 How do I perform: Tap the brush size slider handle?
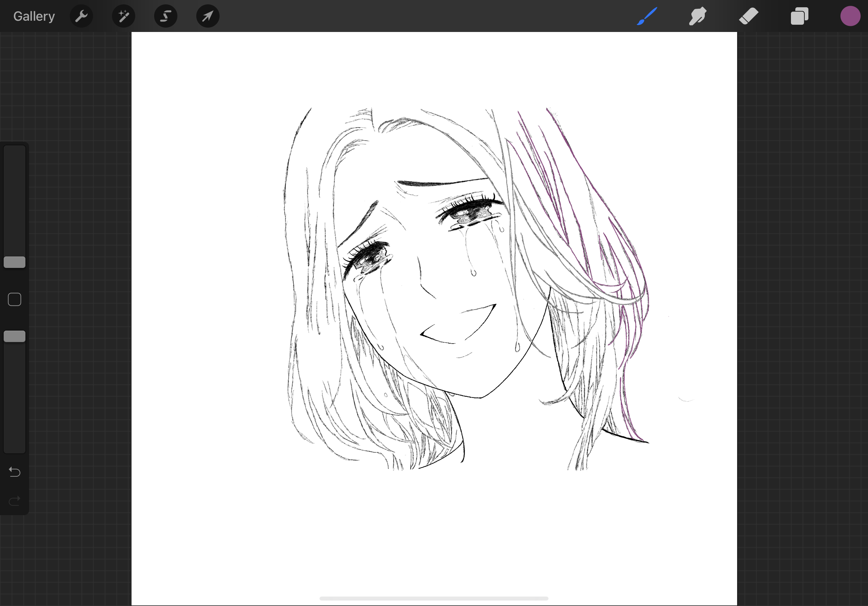tap(15, 262)
